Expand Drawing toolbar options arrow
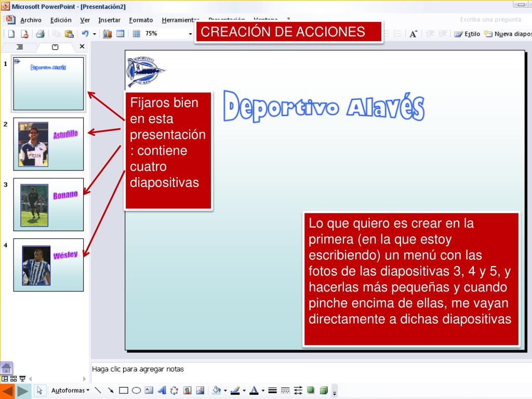The width and height of the screenshot is (532, 399). pos(335,393)
